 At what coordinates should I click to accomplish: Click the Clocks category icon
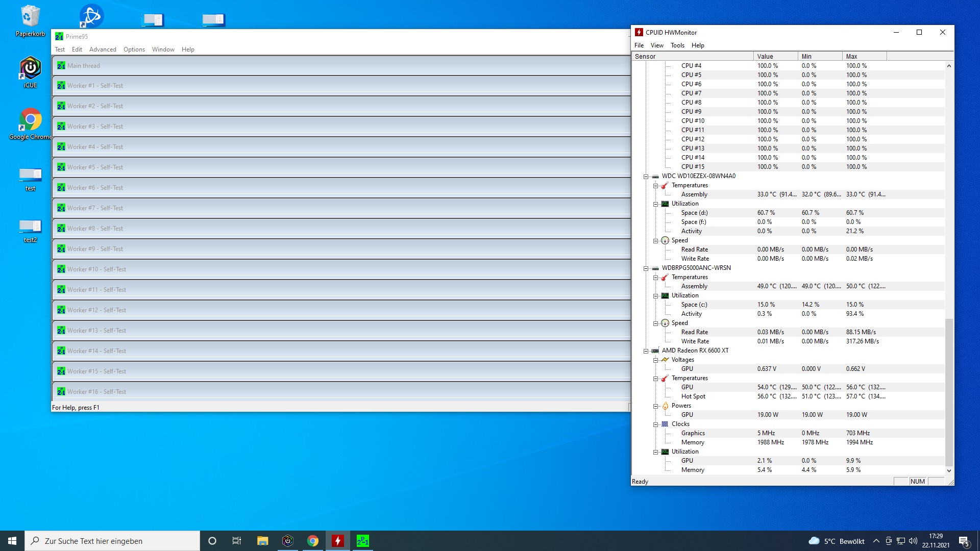pos(665,424)
